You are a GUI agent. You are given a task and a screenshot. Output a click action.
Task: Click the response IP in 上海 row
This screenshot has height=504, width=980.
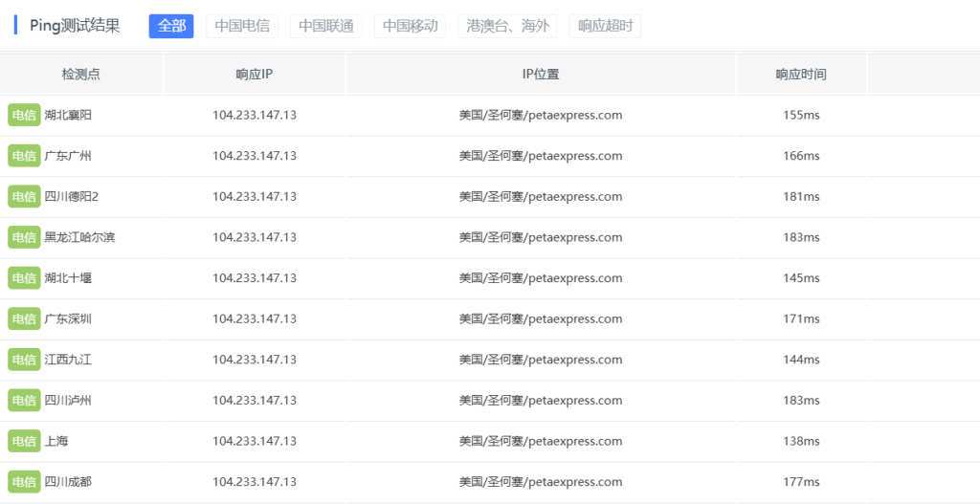255,441
